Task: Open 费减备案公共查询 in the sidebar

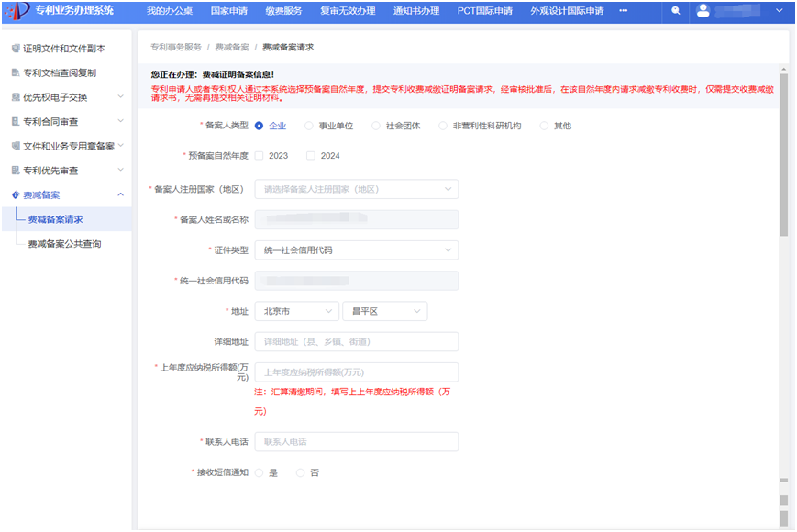Action: 64,244
